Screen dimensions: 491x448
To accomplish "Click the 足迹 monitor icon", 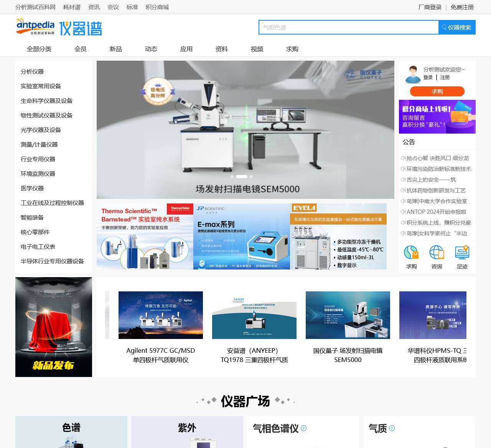I will tap(462, 253).
